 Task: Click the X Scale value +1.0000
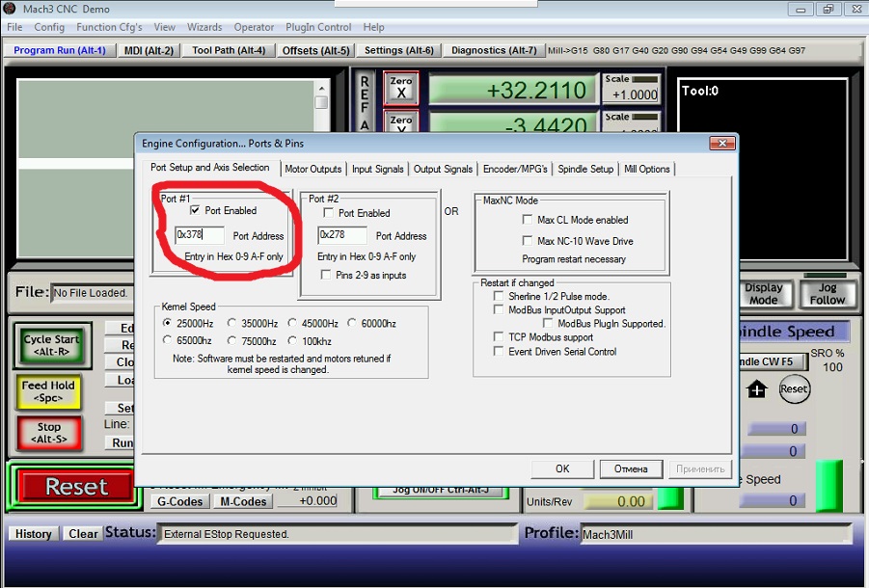click(x=636, y=94)
